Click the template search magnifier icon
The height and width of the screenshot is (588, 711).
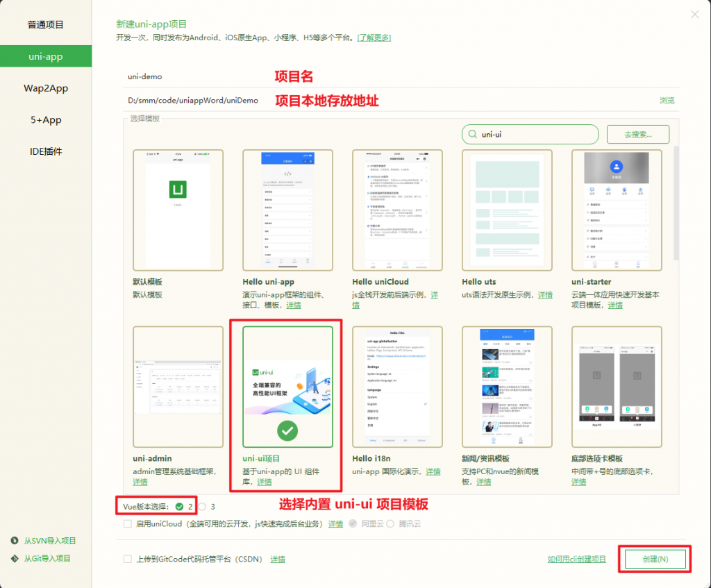[472, 134]
